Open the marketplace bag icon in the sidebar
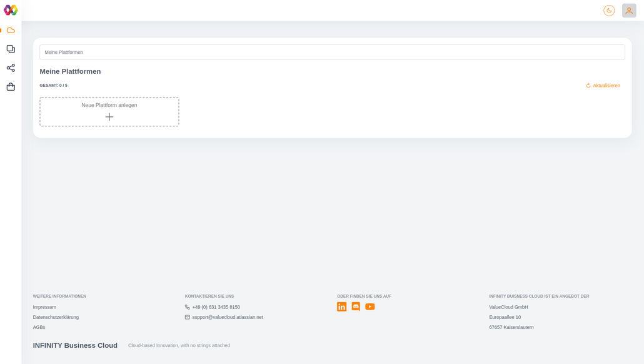The width and height of the screenshot is (644, 364). (x=10, y=86)
